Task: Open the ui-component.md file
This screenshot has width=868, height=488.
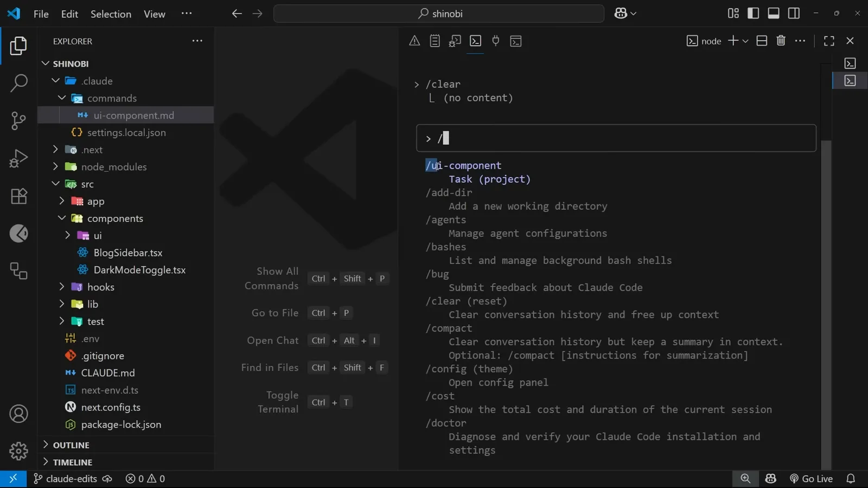Action: [126, 115]
